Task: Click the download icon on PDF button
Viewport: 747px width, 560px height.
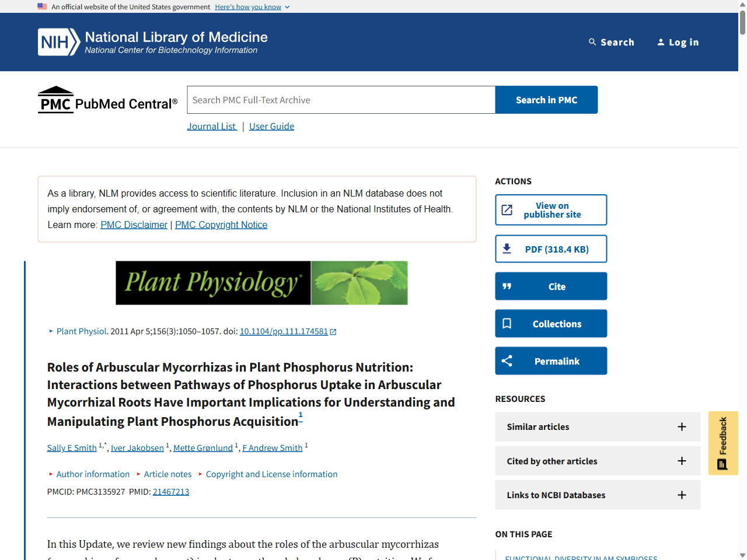Action: pyautogui.click(x=507, y=249)
